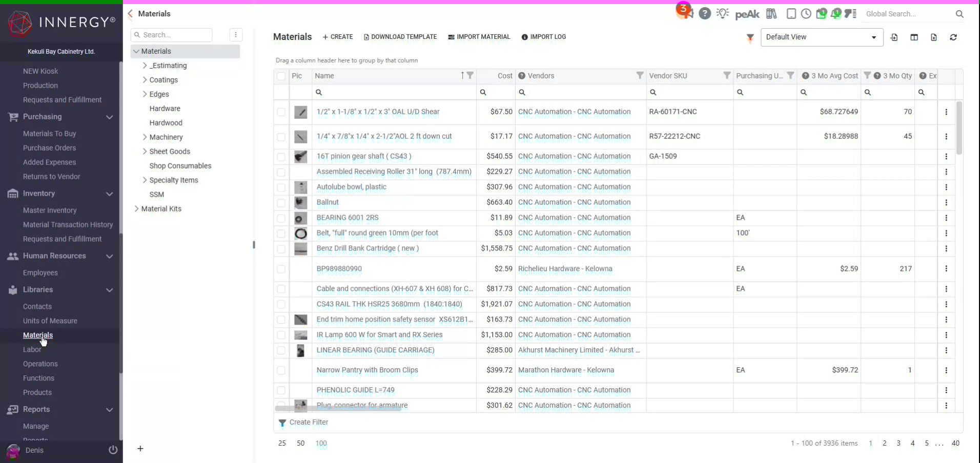Export the grid to Excel
980x463 pixels.
point(934,37)
